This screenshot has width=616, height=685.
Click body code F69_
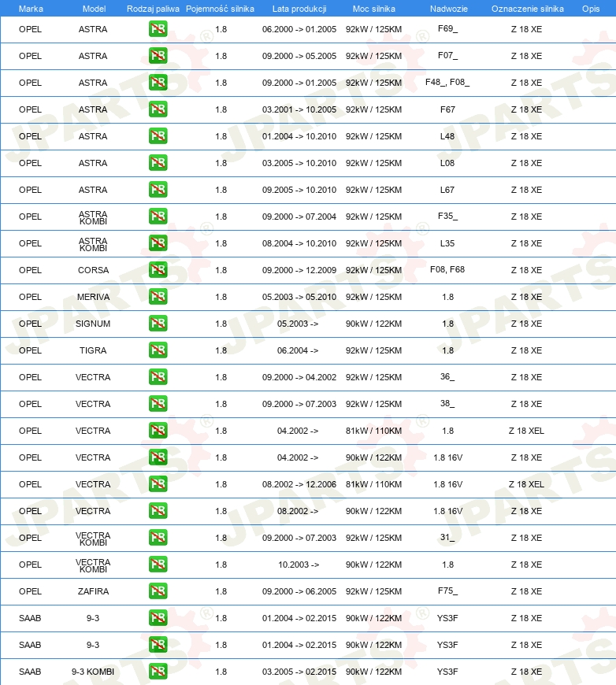click(447, 29)
